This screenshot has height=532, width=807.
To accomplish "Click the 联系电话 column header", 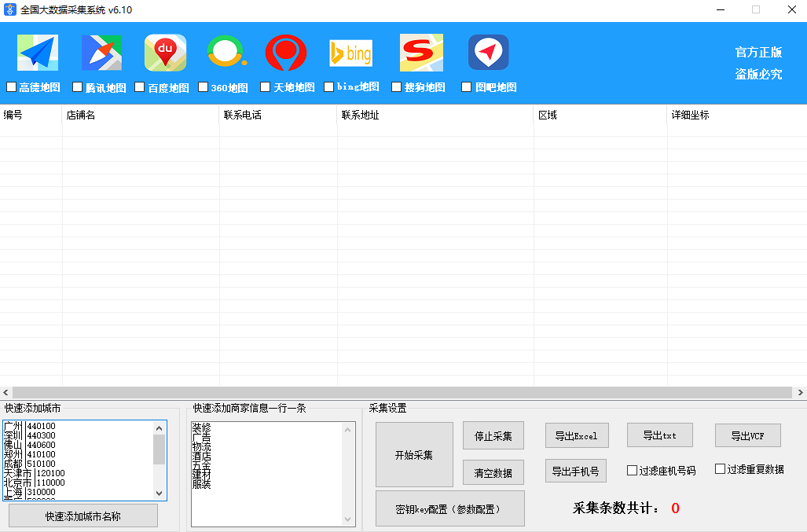I will click(277, 116).
